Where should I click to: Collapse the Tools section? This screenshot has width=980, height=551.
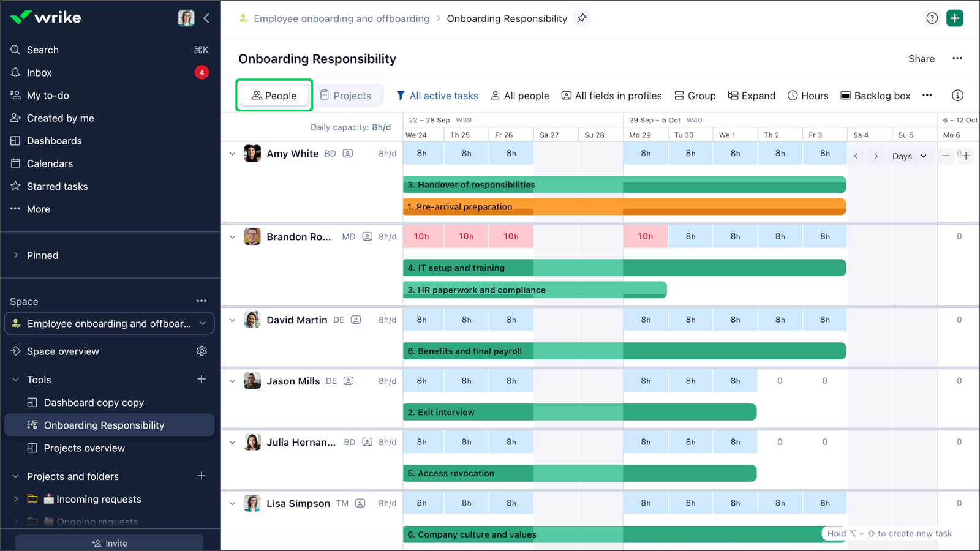(x=16, y=380)
